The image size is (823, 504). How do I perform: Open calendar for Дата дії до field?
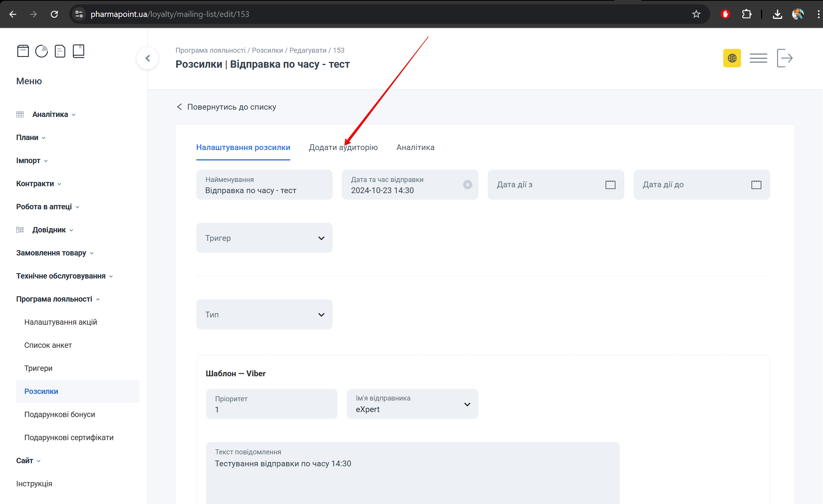[756, 185]
